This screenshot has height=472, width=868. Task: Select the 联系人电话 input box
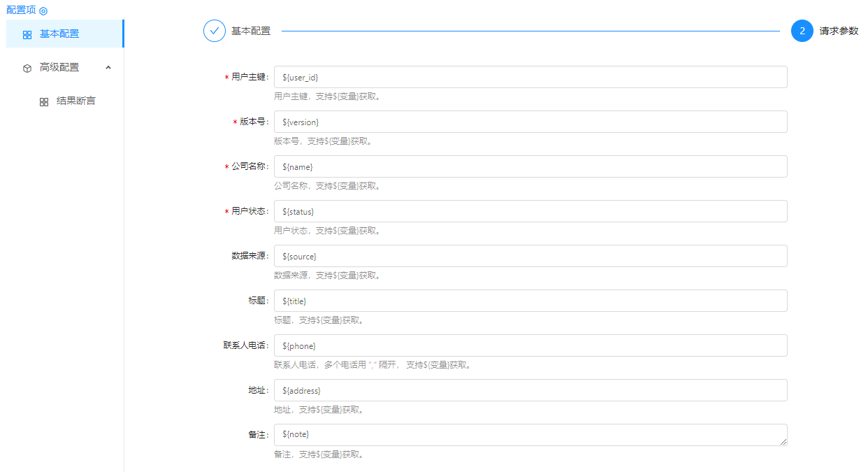530,345
